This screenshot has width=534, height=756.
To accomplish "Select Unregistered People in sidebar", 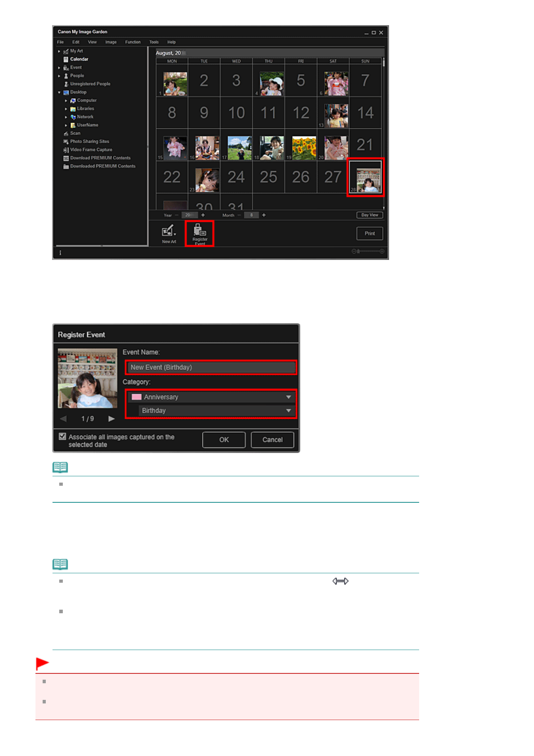I will [90, 84].
